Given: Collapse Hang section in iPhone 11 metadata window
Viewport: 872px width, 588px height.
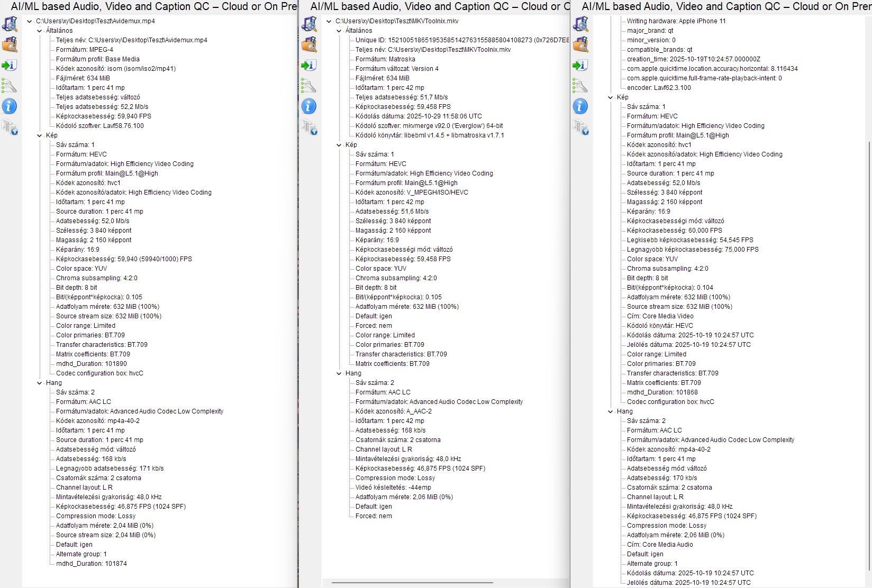Looking at the screenshot, I should coord(610,411).
